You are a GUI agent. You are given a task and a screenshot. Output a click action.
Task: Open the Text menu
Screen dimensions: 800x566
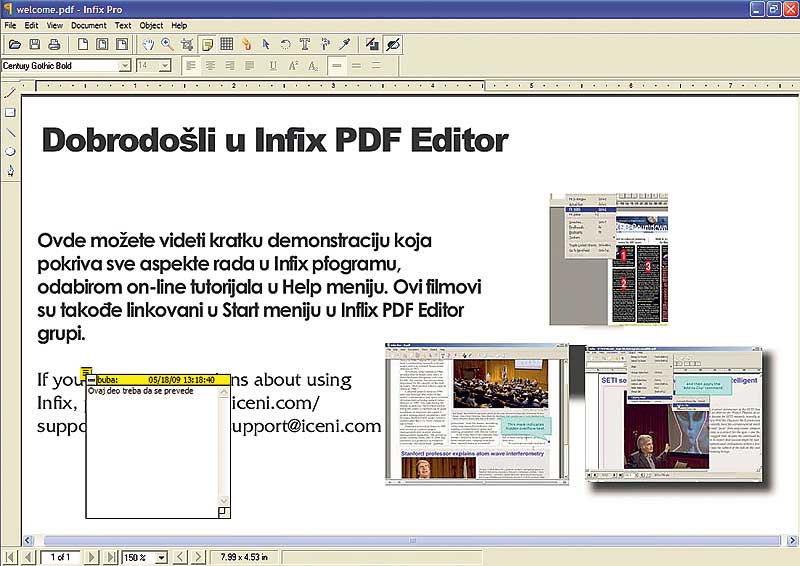tap(122, 26)
